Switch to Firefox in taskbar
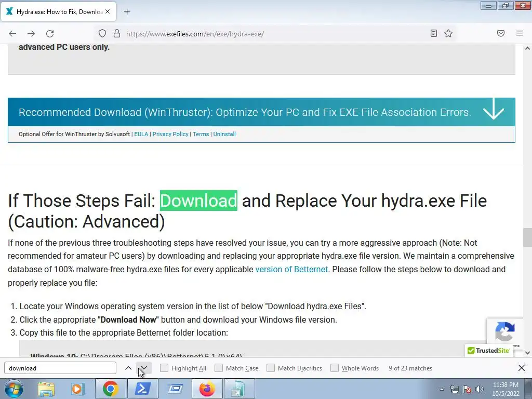532x399 pixels. tap(207, 389)
